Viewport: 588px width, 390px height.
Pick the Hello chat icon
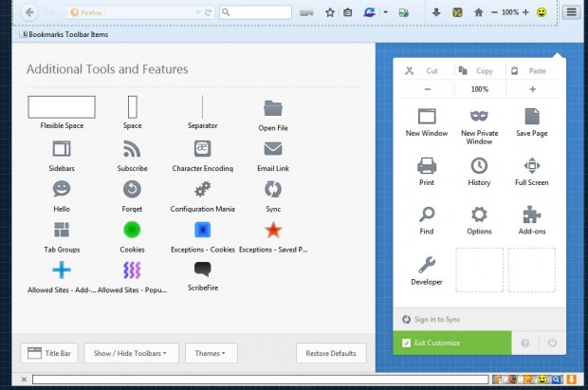pyautogui.click(x=62, y=189)
